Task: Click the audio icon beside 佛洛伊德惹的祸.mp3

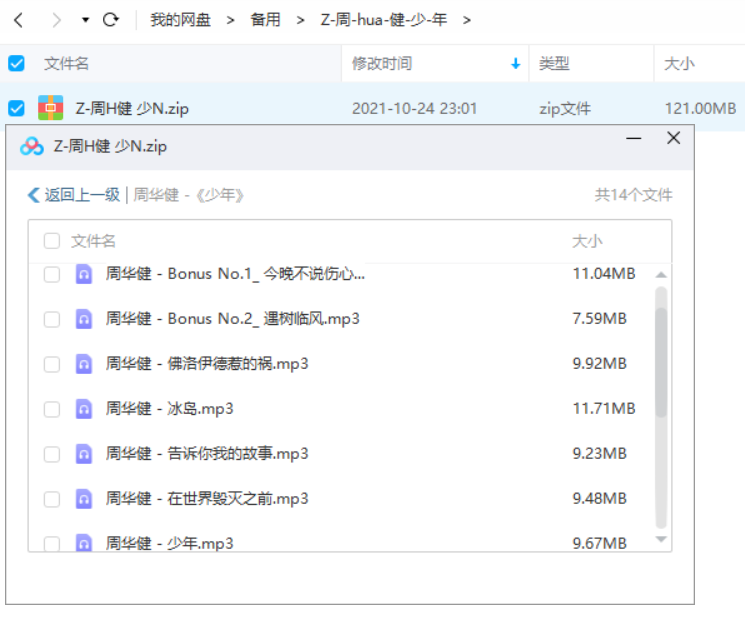Action: [84, 363]
